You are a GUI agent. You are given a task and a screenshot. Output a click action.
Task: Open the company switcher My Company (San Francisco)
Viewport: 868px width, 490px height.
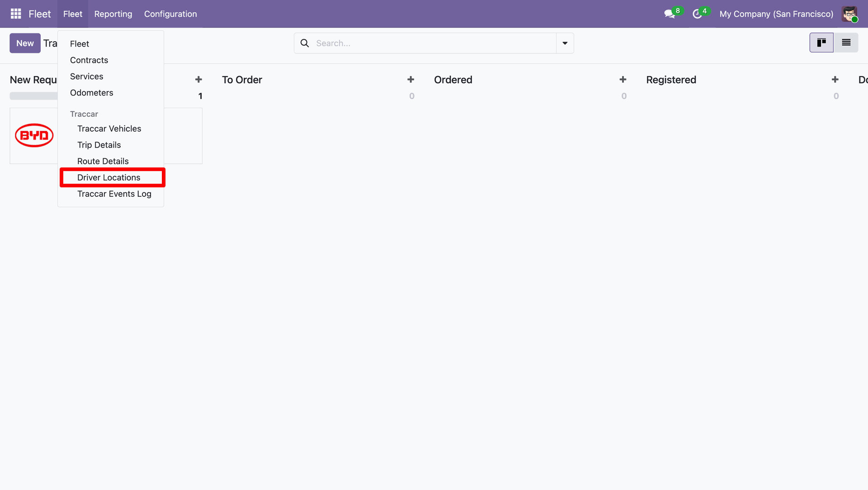(x=776, y=14)
